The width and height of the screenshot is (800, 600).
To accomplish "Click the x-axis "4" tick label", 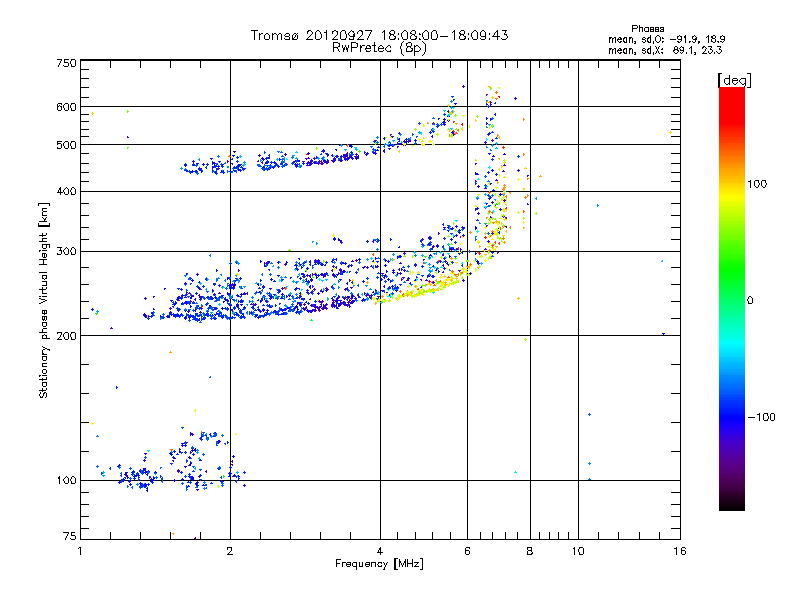I will tap(380, 551).
